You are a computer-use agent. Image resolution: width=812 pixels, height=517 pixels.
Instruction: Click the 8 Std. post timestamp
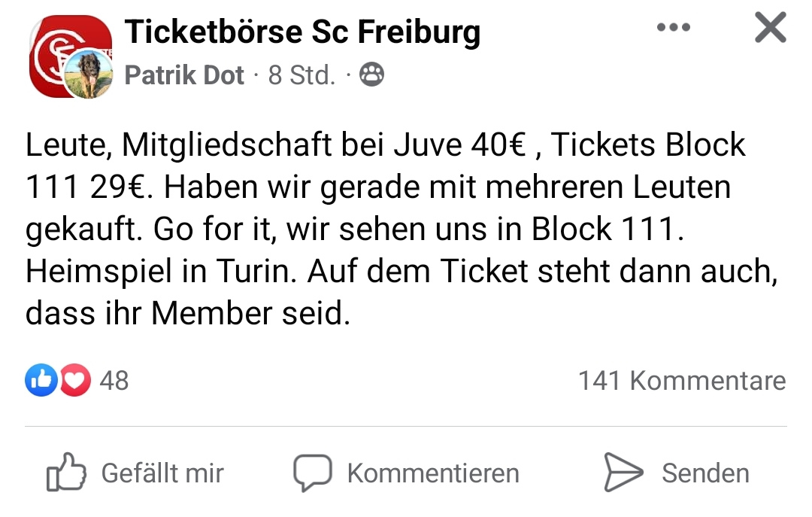point(301,75)
